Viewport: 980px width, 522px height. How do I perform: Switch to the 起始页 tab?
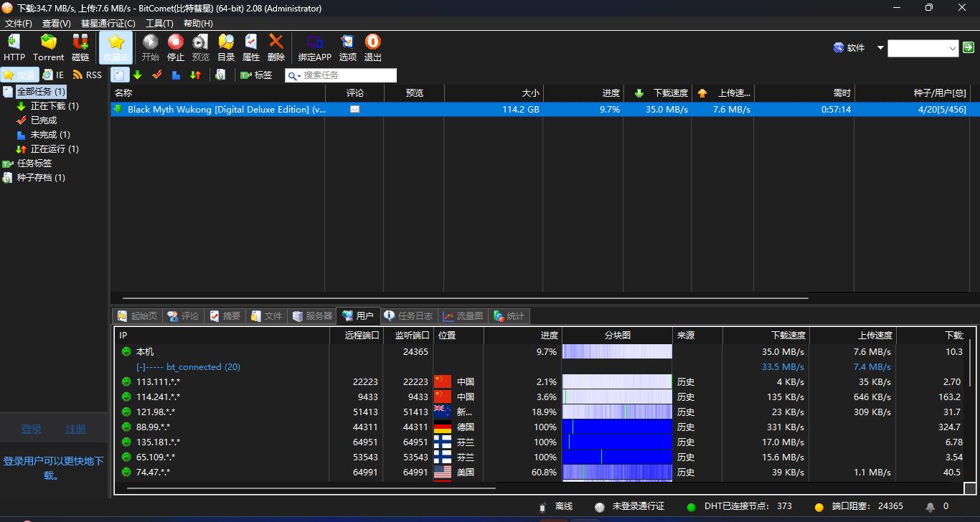[138, 316]
